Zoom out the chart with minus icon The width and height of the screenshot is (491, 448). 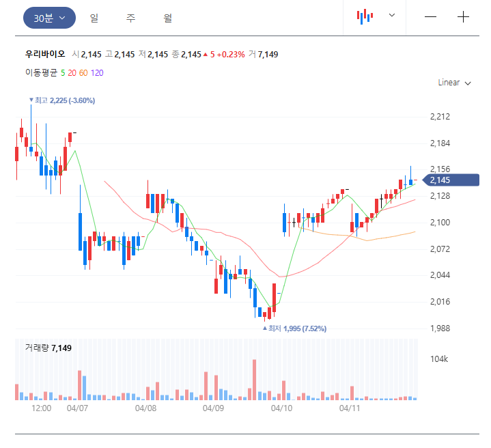(430, 16)
